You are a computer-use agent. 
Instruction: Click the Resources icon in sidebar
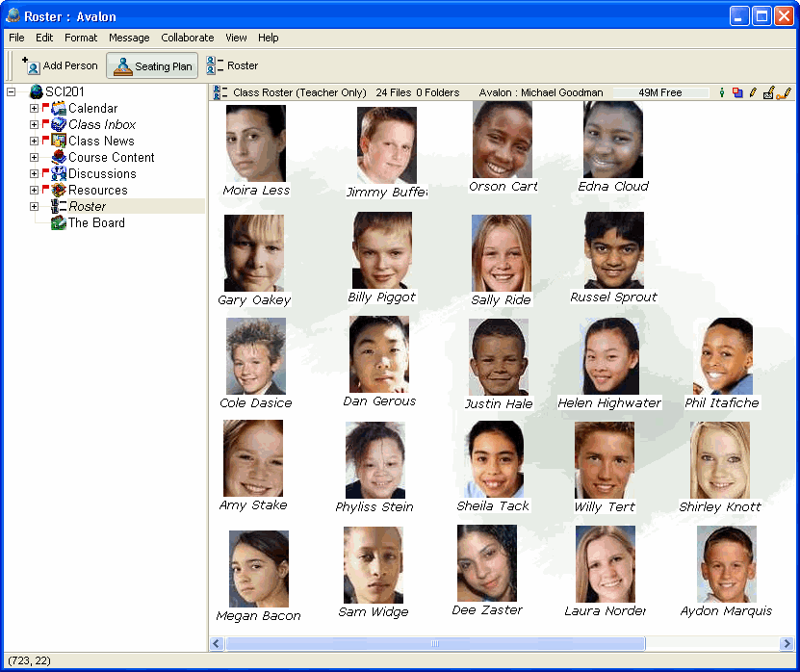coord(59,191)
